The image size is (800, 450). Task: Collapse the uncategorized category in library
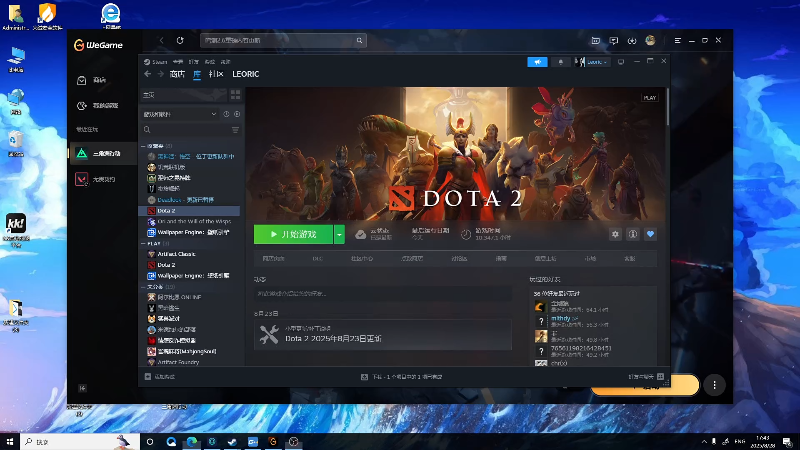[143, 287]
